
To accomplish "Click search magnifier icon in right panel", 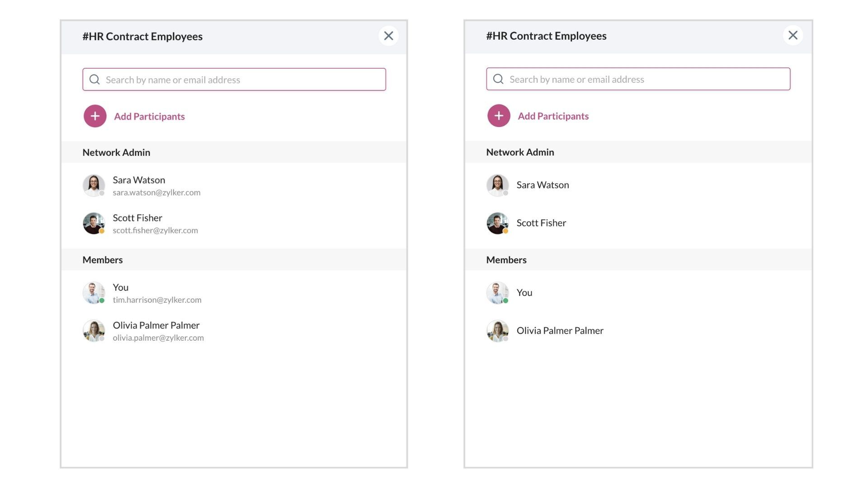I will [498, 79].
